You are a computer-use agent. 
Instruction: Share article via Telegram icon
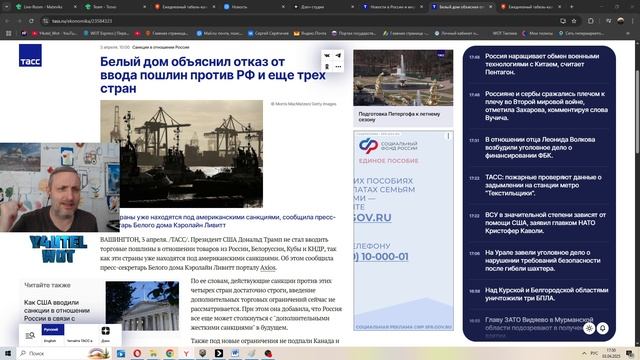tap(338, 55)
